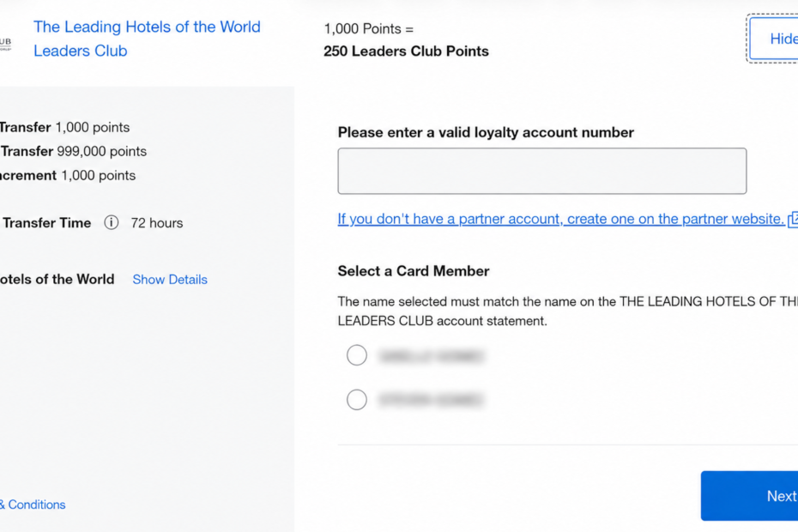The image size is (798, 532).
Task: Click the blue Next button
Action: pos(749,496)
